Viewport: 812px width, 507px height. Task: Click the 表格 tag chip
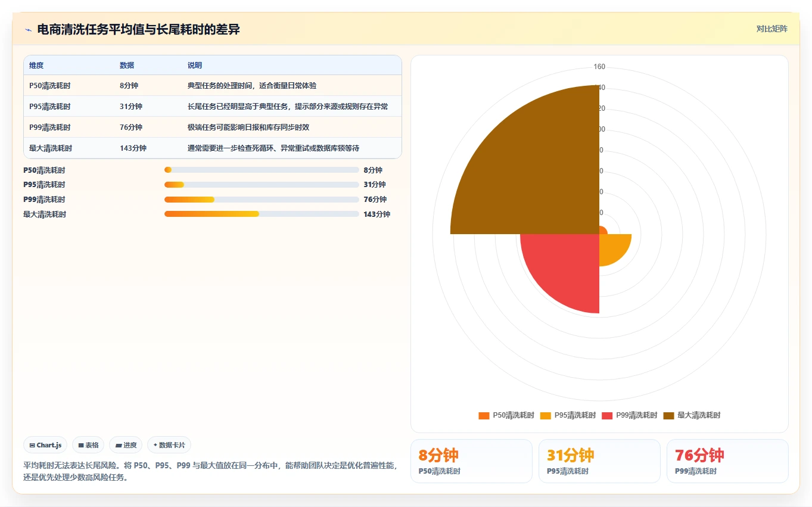click(x=88, y=445)
